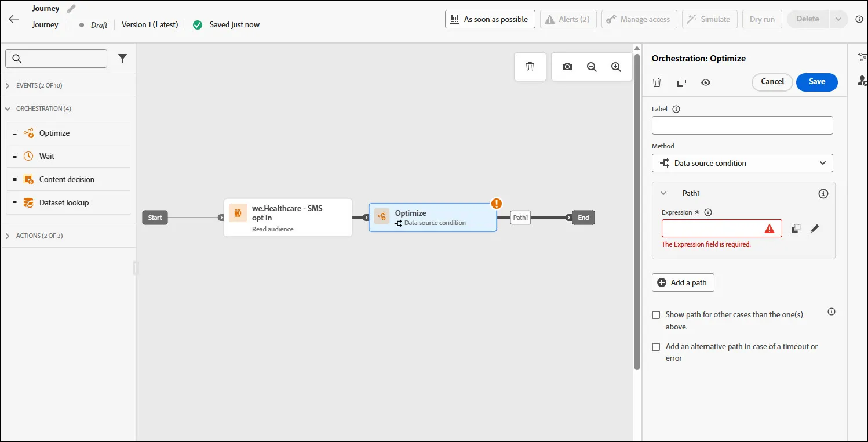Click the Expression input field
The height and width of the screenshot is (442, 868).
[721, 229]
